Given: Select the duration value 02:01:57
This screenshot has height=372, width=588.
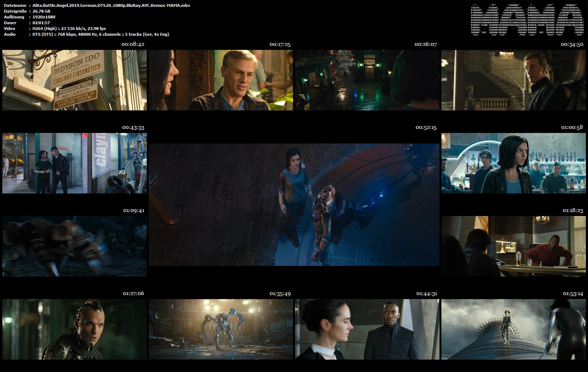Looking at the screenshot, I should (x=41, y=23).
